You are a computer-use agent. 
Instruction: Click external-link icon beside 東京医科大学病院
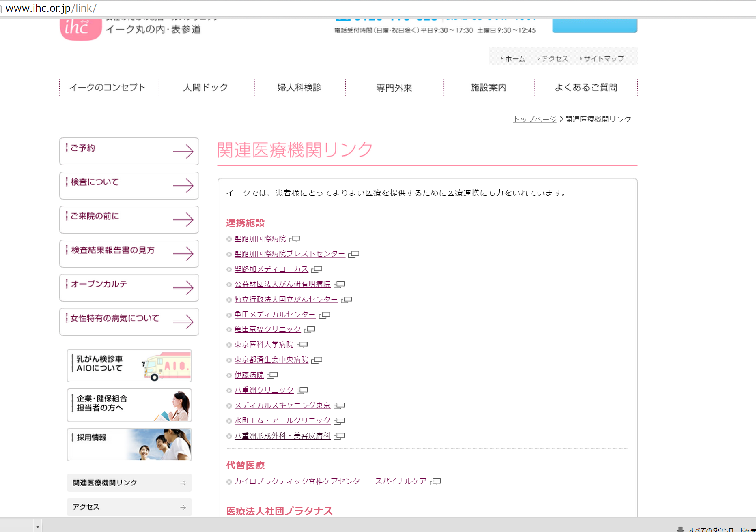(302, 345)
